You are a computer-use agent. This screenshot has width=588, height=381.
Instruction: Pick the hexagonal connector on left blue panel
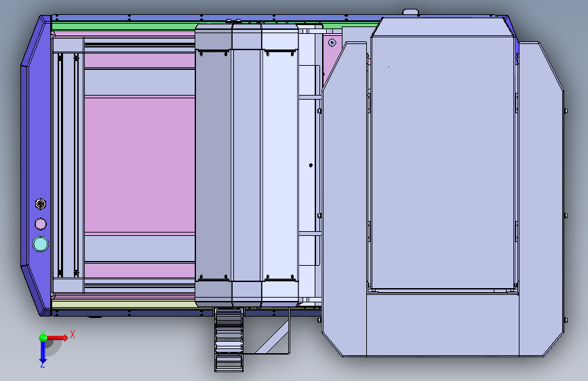coord(41,204)
